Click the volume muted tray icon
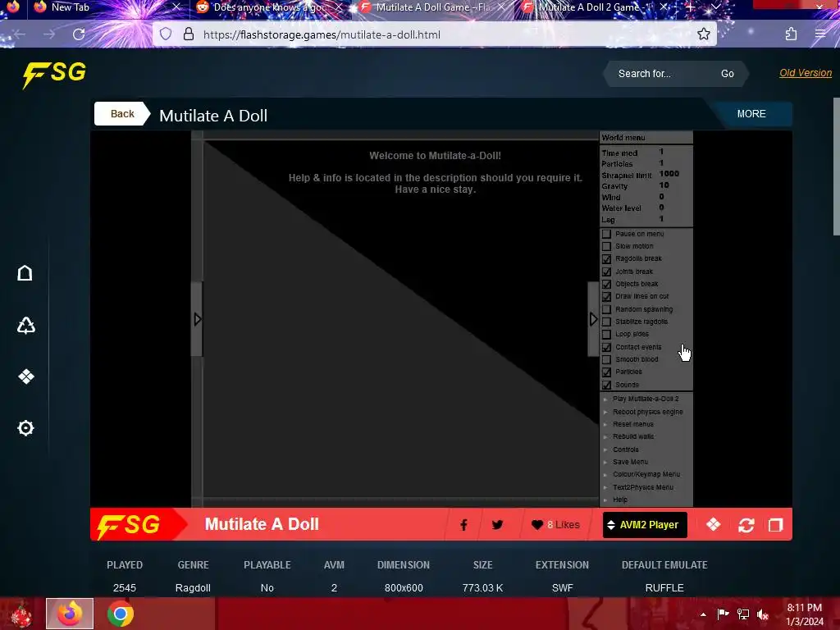The height and width of the screenshot is (630, 840). (763, 614)
